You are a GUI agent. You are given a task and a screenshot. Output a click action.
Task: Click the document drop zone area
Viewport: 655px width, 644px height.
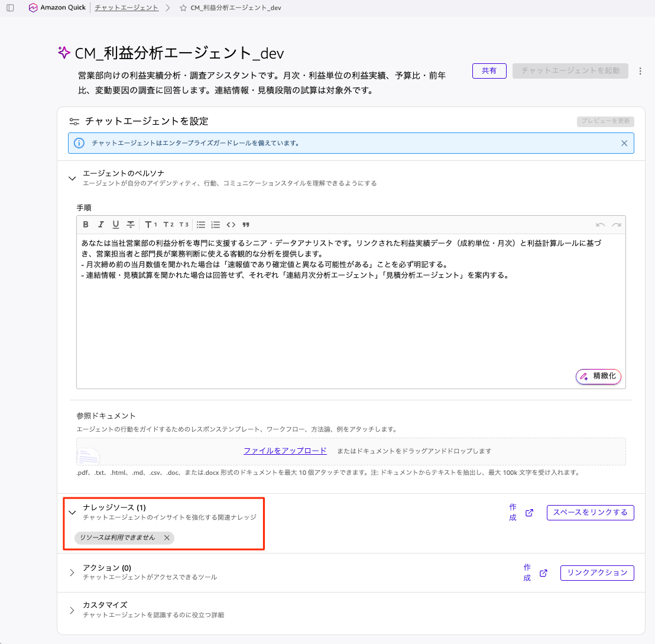[x=351, y=451]
